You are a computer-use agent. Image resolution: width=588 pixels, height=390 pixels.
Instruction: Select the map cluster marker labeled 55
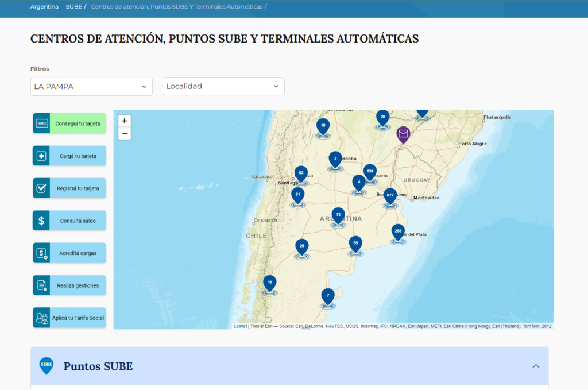click(x=355, y=245)
